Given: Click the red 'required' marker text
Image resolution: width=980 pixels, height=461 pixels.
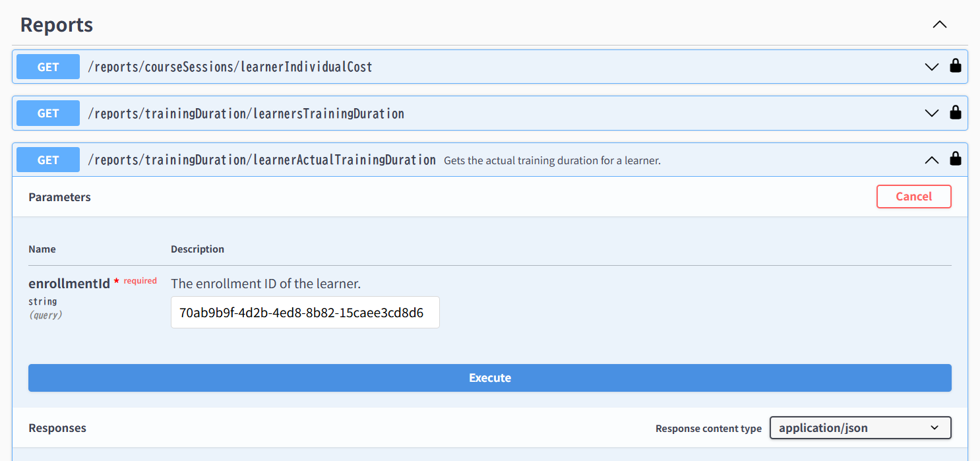Looking at the screenshot, I should 140,281.
